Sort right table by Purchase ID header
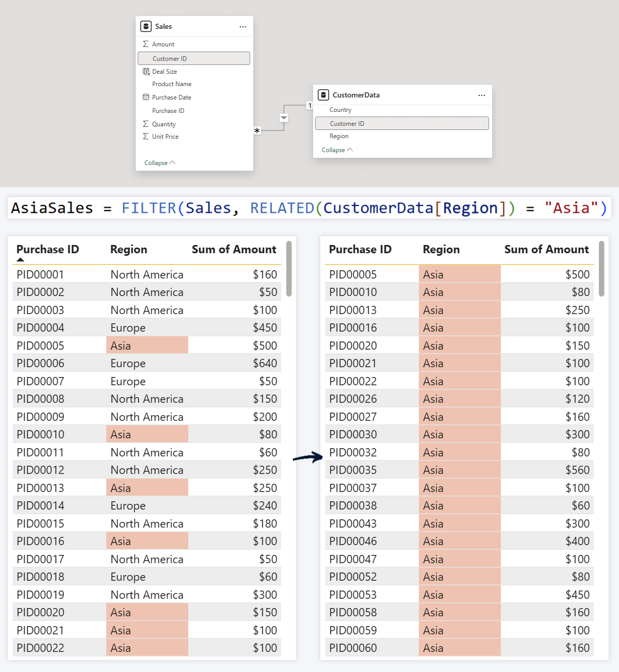 (x=360, y=249)
